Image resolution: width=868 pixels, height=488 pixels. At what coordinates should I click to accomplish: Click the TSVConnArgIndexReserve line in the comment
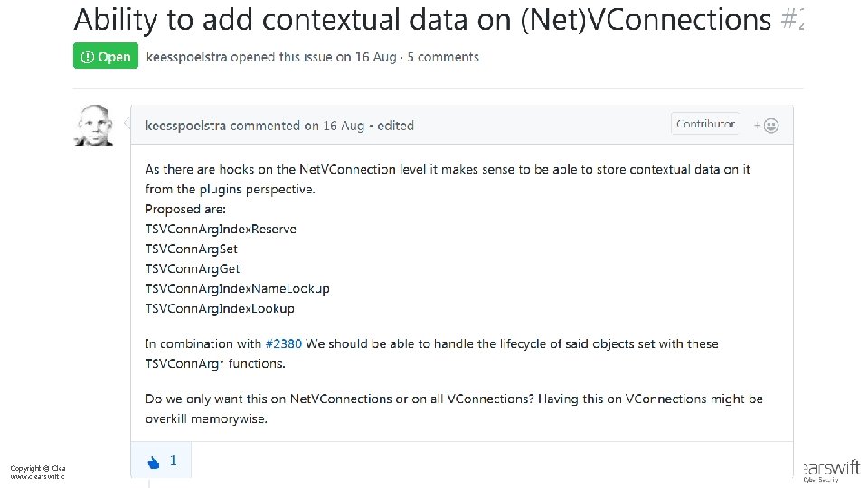221,230
